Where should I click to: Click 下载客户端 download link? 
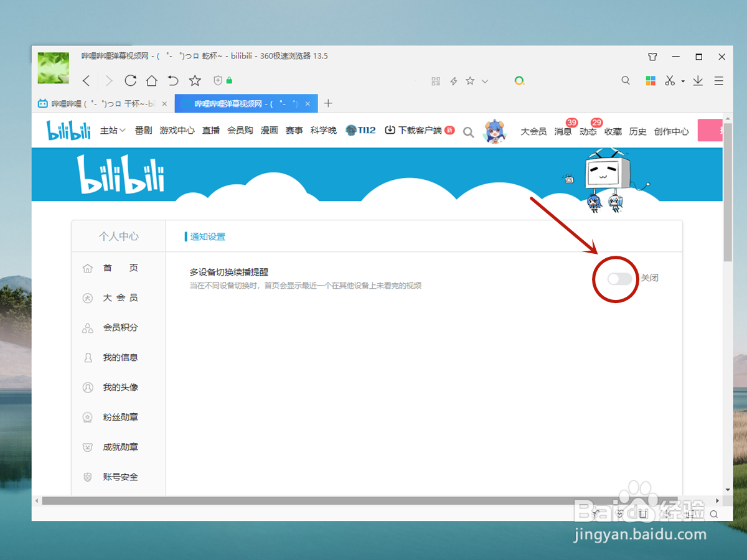[420, 131]
